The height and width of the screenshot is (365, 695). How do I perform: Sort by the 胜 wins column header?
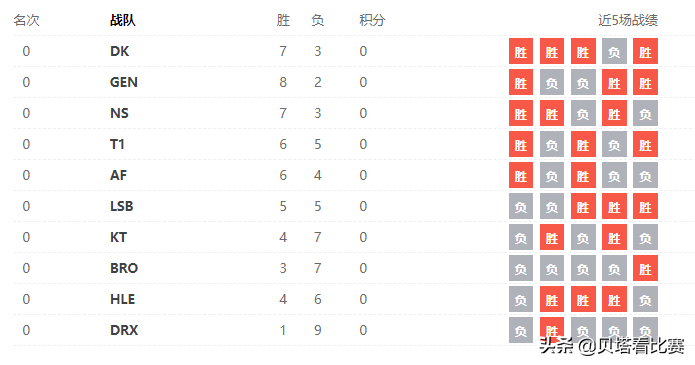283,20
